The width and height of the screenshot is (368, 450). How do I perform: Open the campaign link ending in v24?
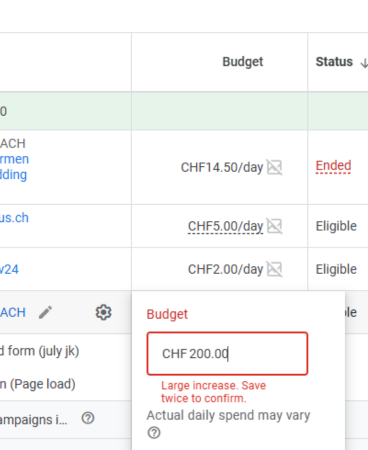(9, 269)
